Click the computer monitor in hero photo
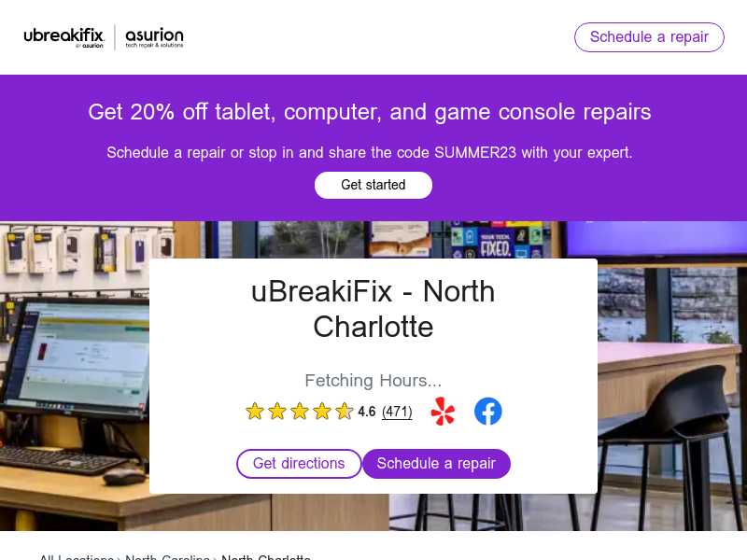This screenshot has height=560, width=747. [x=77, y=357]
